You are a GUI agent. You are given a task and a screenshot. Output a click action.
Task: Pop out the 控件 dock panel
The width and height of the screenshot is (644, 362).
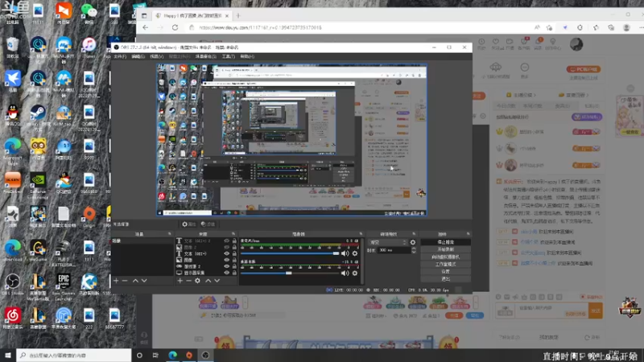click(468, 234)
